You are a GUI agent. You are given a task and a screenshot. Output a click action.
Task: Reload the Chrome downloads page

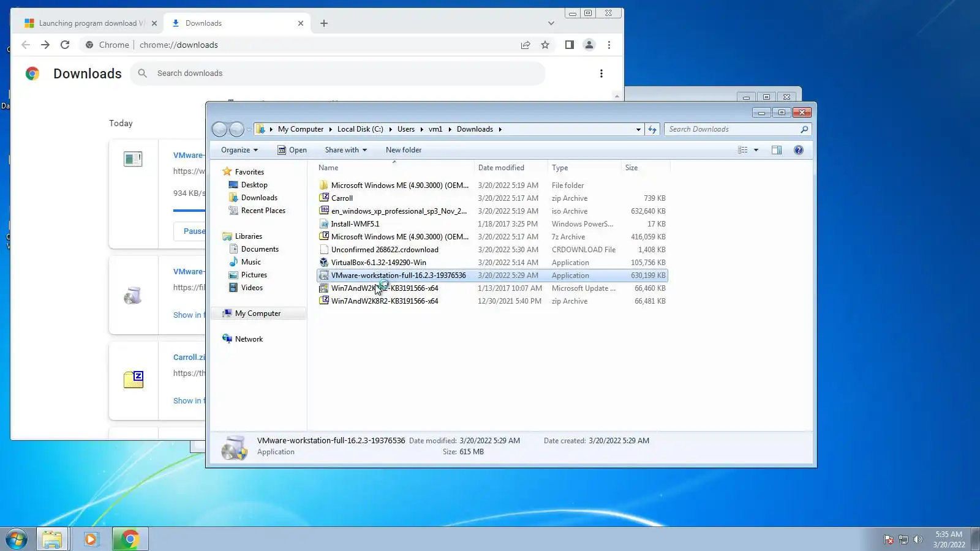(x=65, y=45)
